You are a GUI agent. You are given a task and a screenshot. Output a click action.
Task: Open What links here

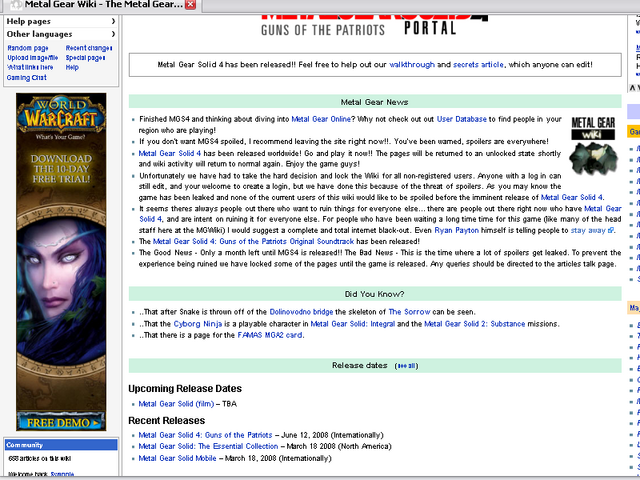(30, 67)
